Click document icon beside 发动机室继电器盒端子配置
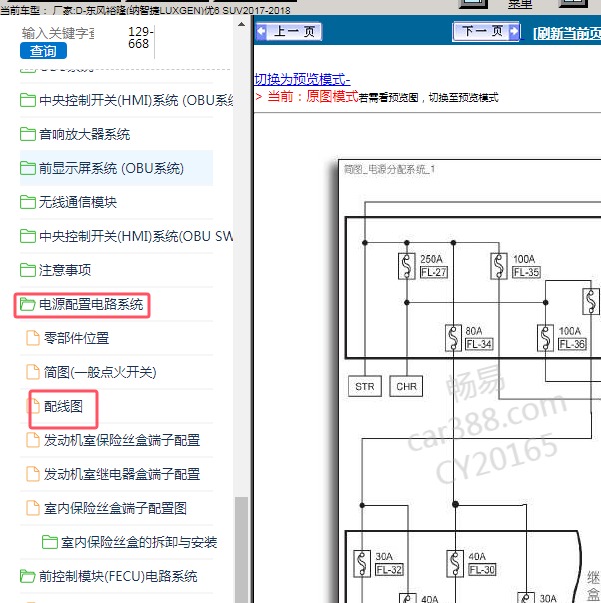601x603 pixels. coord(33,474)
